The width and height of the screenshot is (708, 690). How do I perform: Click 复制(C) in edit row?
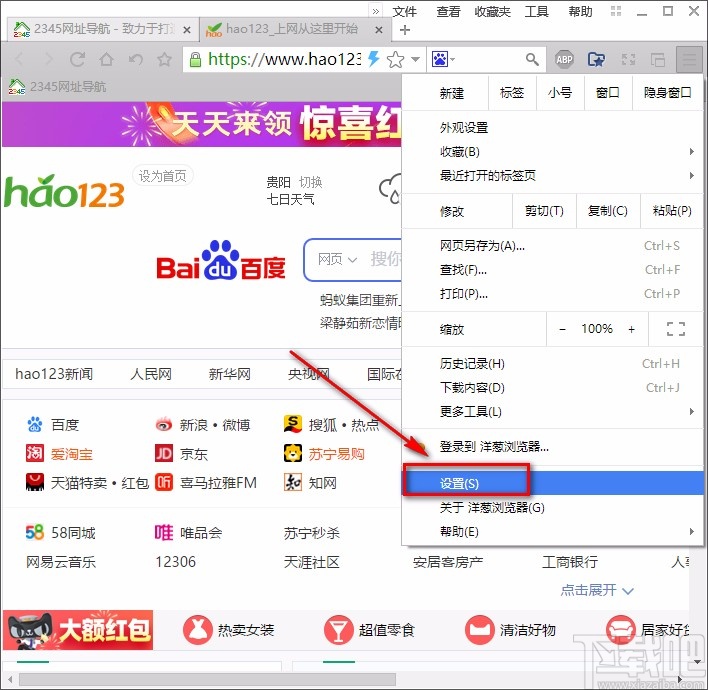coord(608,211)
